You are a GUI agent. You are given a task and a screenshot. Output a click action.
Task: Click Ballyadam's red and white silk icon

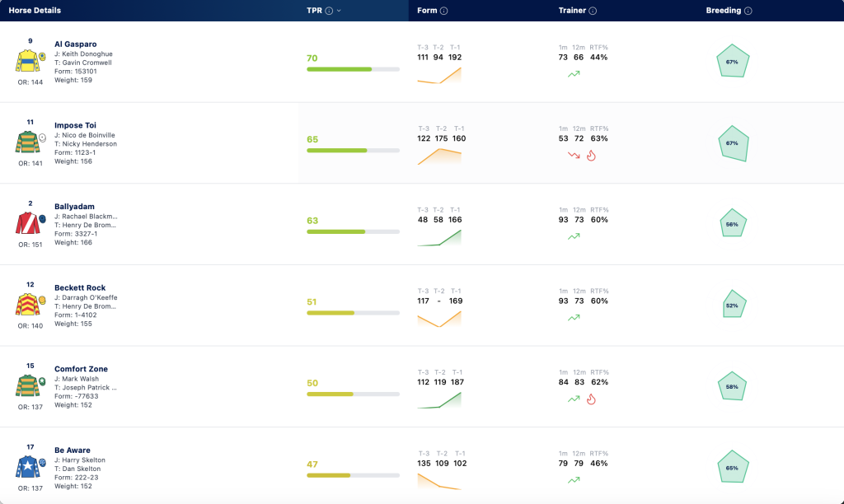click(x=27, y=222)
